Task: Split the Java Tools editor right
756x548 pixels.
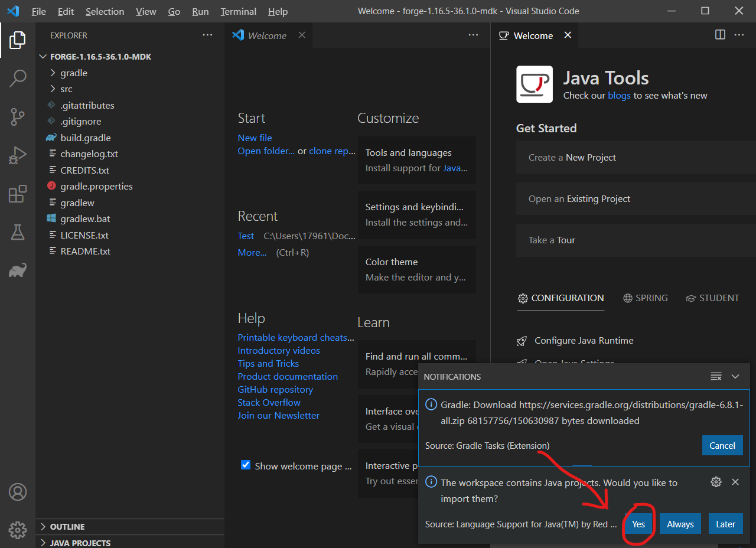Action: tap(720, 35)
